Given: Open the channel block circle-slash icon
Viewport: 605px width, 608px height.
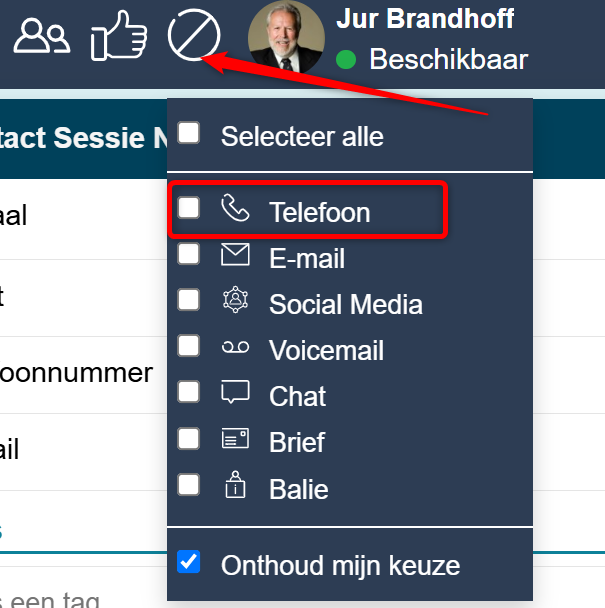Looking at the screenshot, I should [194, 35].
